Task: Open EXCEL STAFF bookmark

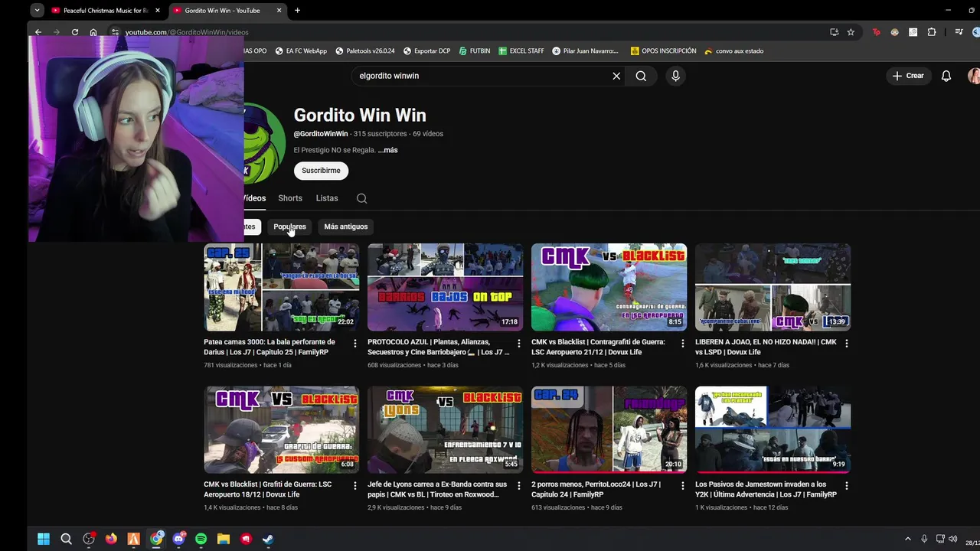Action: (x=521, y=51)
